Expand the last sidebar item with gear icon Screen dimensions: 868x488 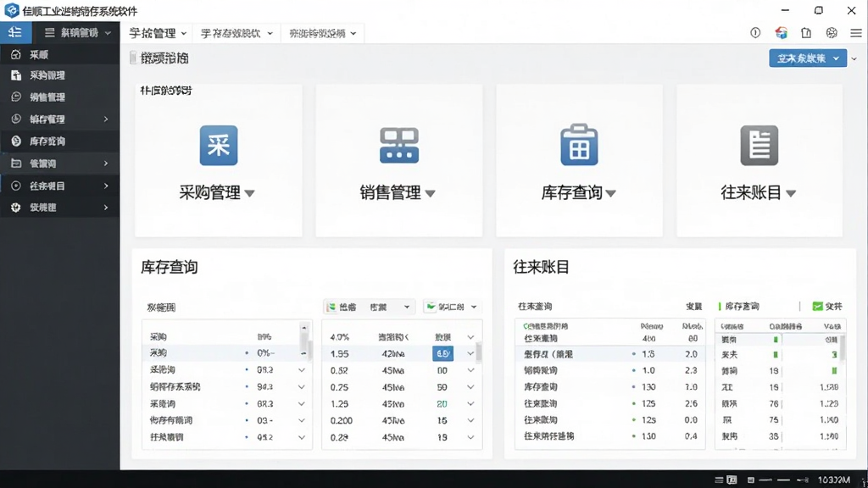pos(106,208)
